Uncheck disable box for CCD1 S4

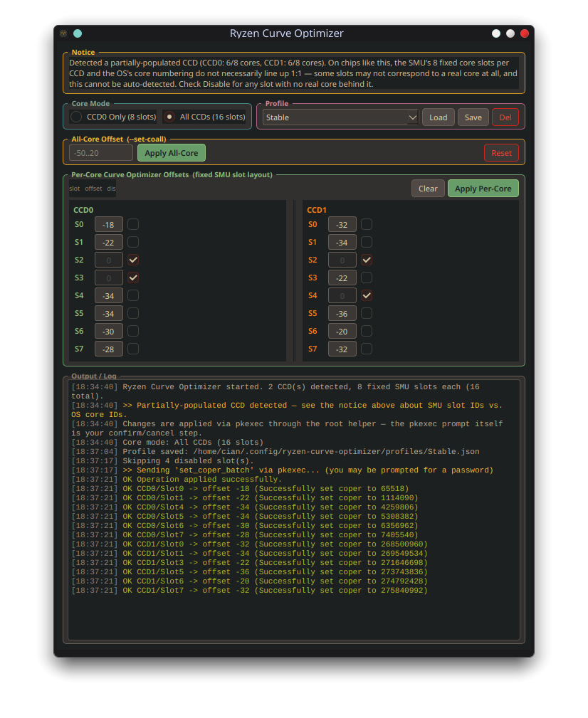pos(367,295)
